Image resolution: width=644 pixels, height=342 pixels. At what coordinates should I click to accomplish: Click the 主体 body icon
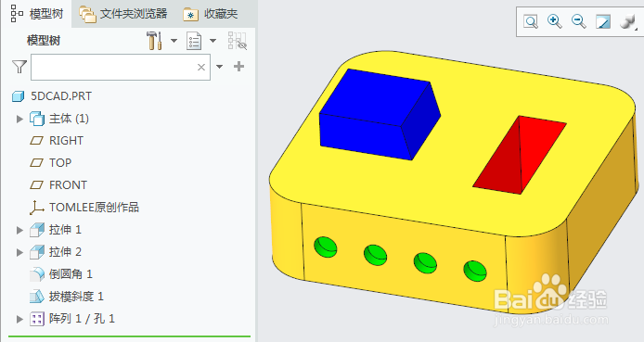tap(37, 119)
